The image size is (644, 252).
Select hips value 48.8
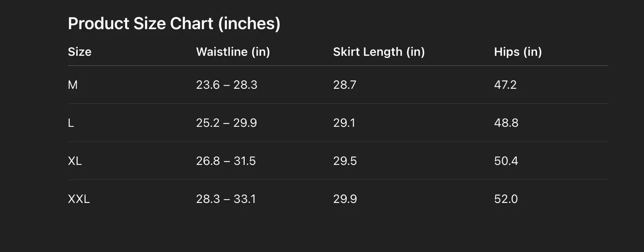pos(506,123)
